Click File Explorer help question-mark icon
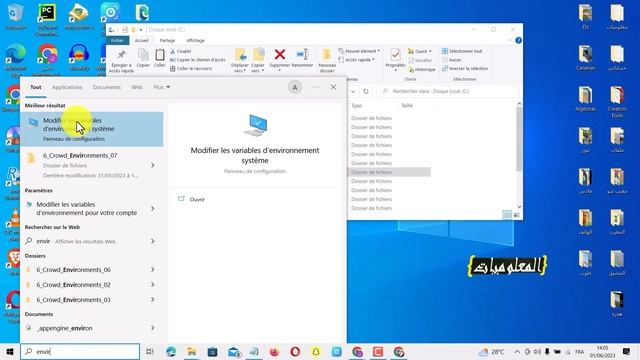Image resolution: width=640 pixels, height=360 pixels. pyautogui.click(x=518, y=40)
